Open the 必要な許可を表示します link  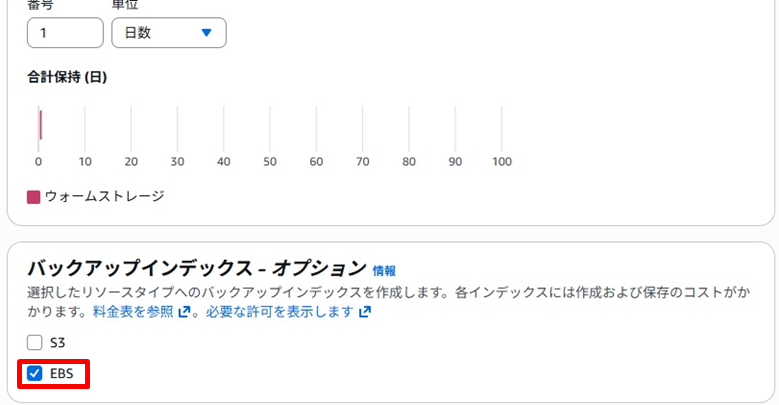point(280,312)
